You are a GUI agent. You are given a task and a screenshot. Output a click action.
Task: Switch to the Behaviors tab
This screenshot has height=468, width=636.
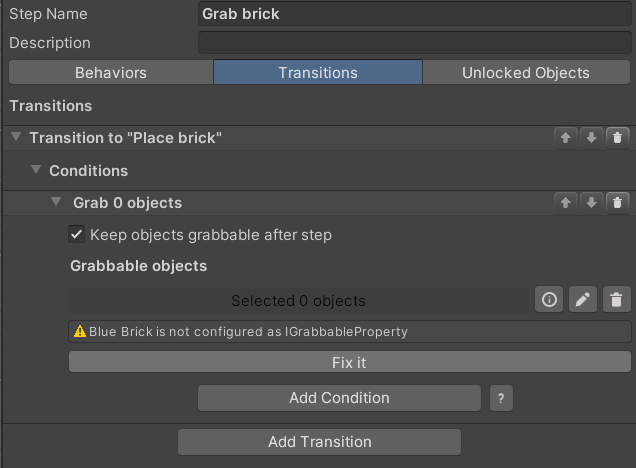point(111,73)
